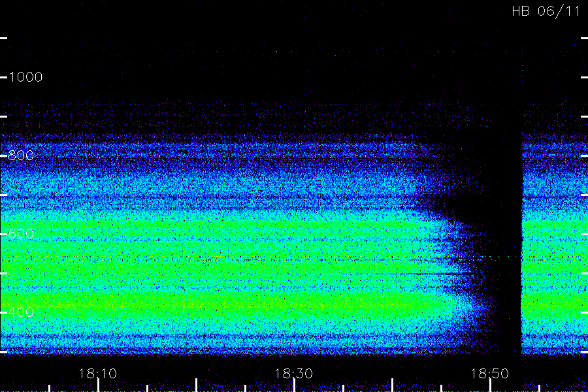Click the 18:10 time label

point(98,374)
